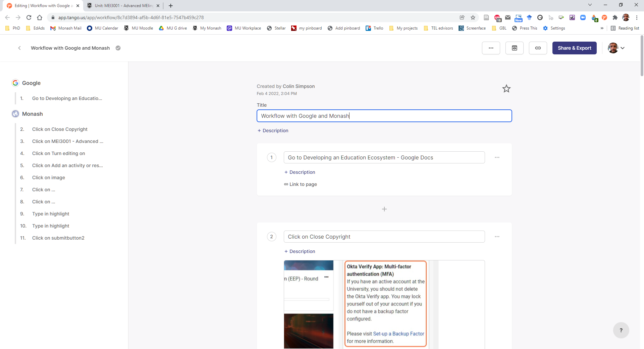This screenshot has height=349, width=644.
Task: Edit the step 1 title field
Action: 384,157
